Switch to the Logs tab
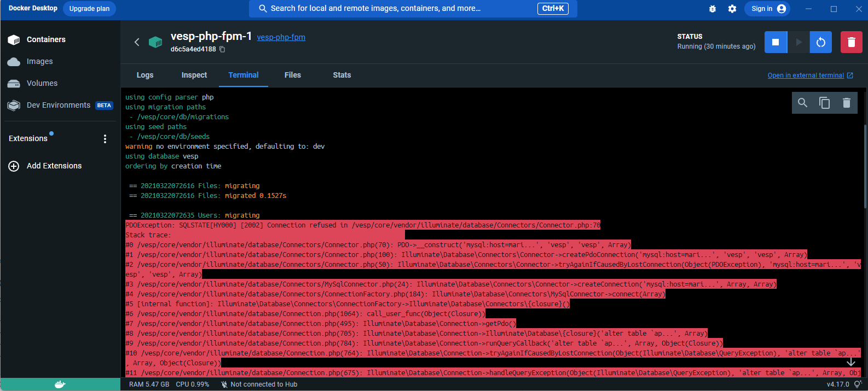The image size is (868, 391). tap(145, 75)
